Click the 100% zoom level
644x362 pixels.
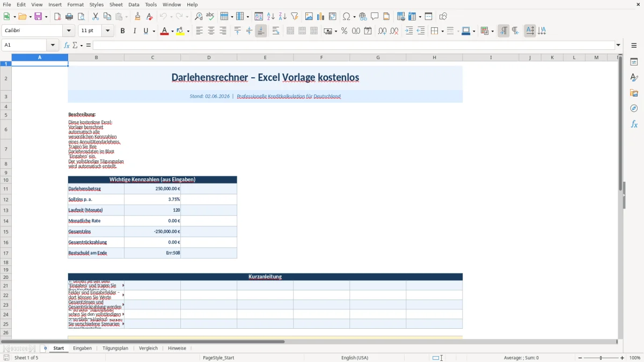click(635, 358)
